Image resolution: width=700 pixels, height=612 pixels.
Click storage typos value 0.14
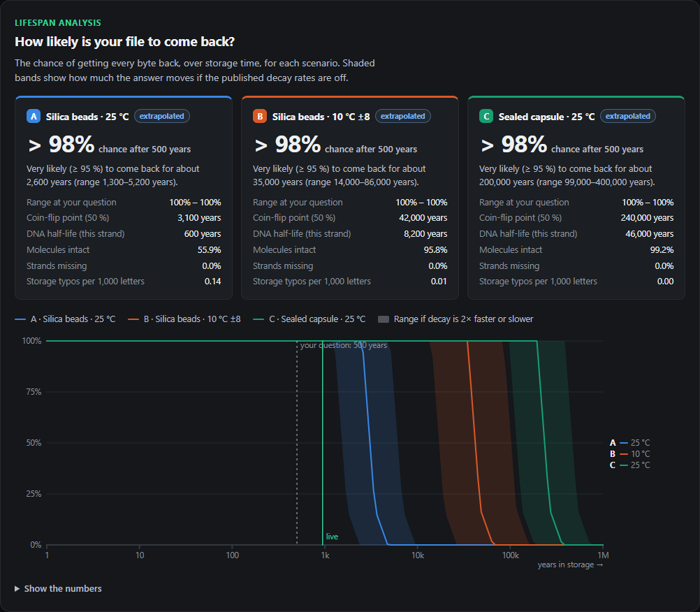pyautogui.click(x=212, y=282)
